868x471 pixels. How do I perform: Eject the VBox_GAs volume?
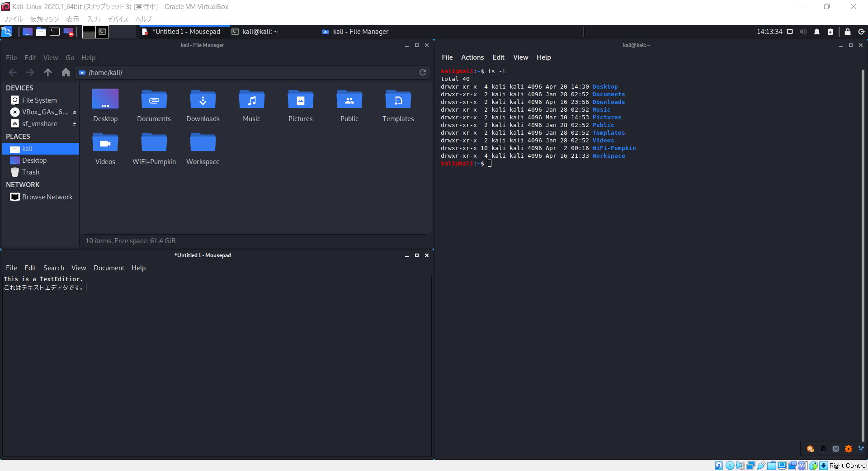pyautogui.click(x=75, y=112)
